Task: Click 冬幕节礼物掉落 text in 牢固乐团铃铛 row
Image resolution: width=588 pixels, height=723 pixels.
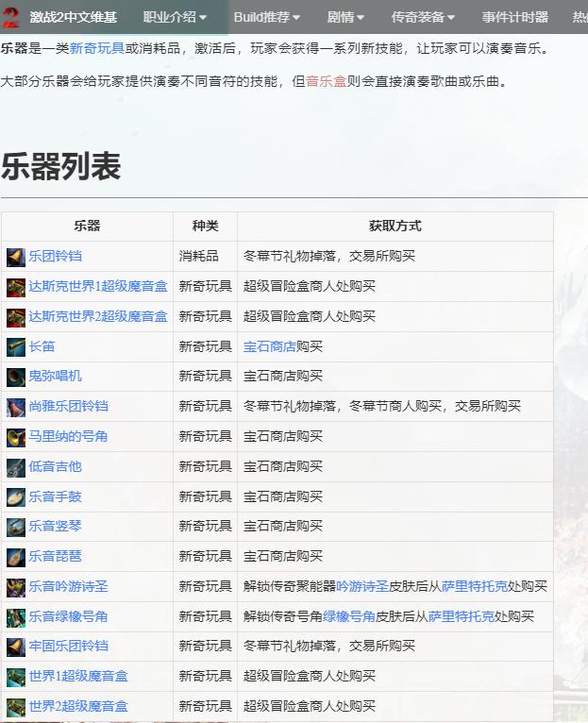Action: coord(289,646)
